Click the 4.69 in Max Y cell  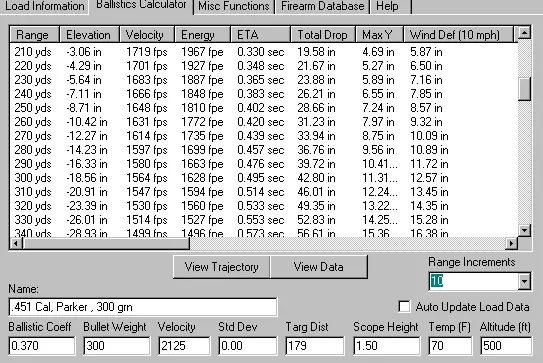[379, 52]
